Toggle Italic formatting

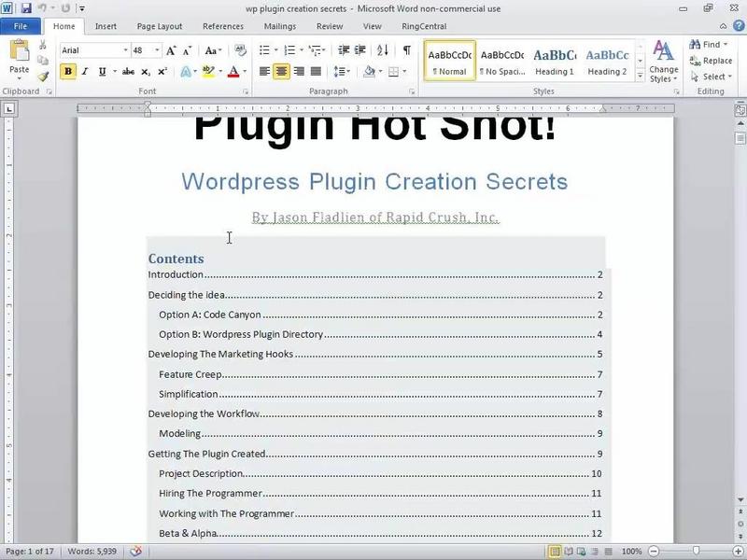[85, 72]
